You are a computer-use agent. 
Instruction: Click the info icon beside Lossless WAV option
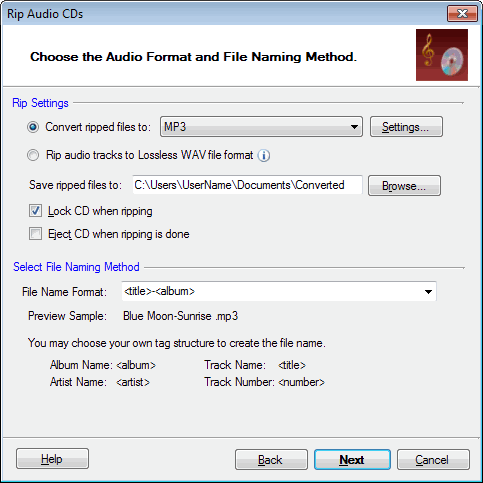tap(264, 155)
